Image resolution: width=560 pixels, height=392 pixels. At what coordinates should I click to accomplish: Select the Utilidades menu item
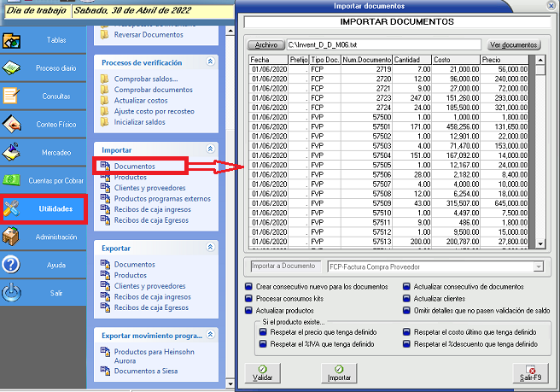pos(55,208)
